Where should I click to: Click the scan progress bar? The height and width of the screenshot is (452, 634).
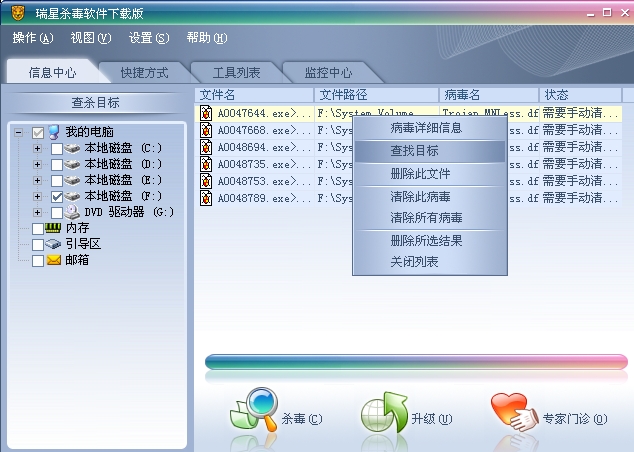416,362
